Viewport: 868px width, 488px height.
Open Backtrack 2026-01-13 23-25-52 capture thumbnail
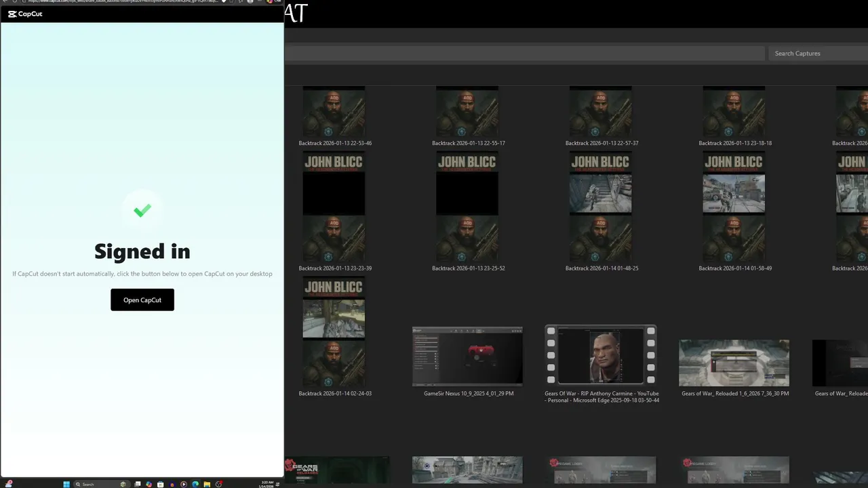coord(467,207)
